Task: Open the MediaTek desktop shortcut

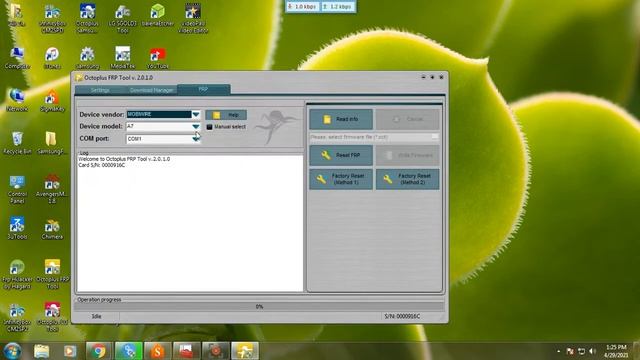Action: coord(122,58)
